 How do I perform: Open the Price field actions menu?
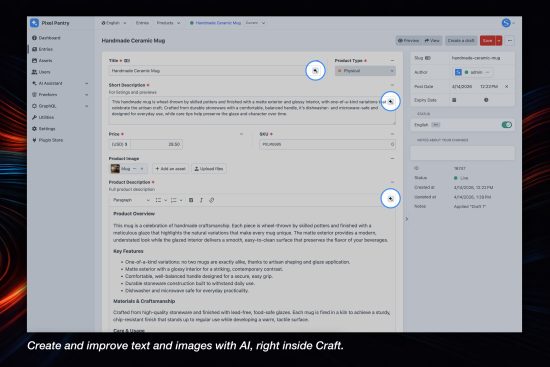(x=241, y=134)
